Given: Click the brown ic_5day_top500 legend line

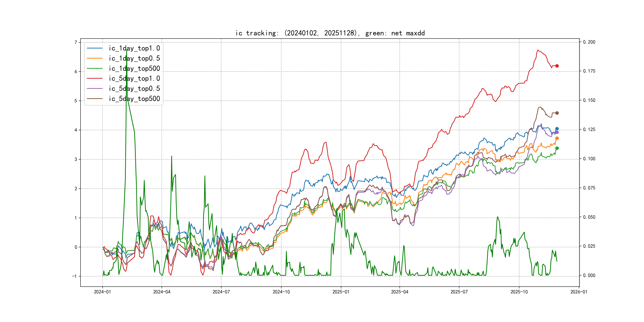Looking at the screenshot, I should click(x=95, y=99).
